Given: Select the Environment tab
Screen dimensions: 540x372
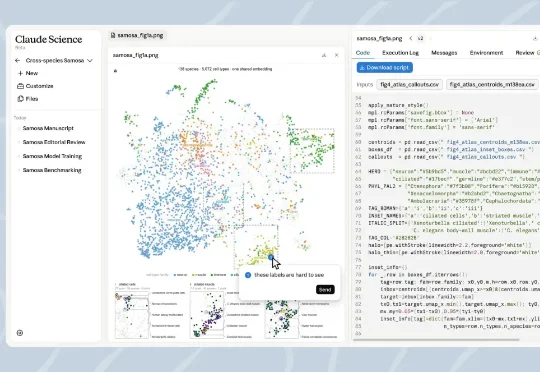Looking at the screenshot, I should pos(486,53).
